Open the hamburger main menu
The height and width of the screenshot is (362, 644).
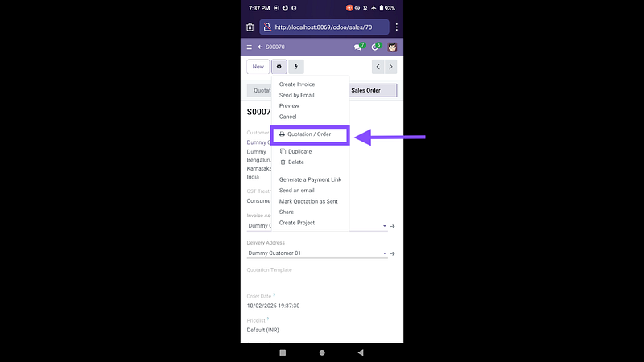pos(249,47)
